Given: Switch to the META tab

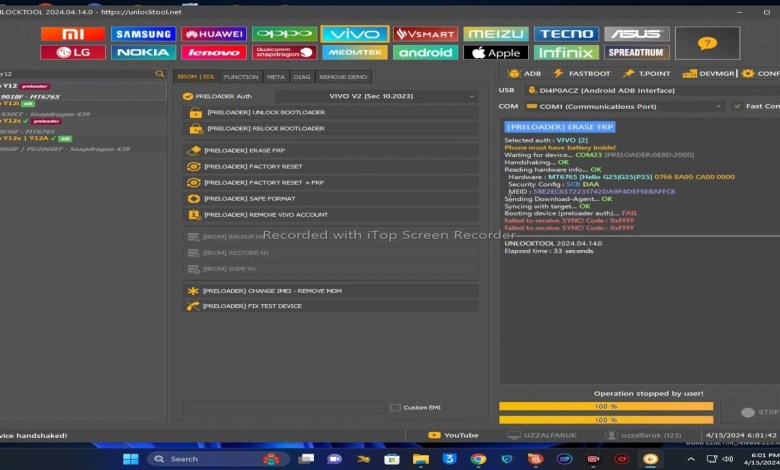Looking at the screenshot, I should click(x=276, y=77).
